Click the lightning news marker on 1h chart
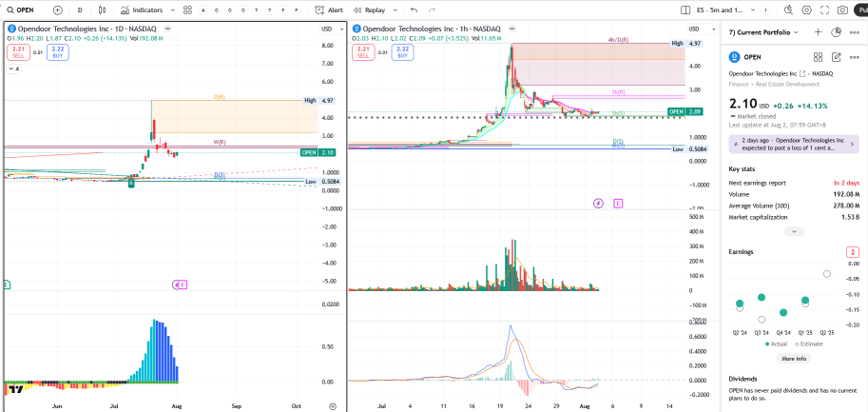The width and height of the screenshot is (868, 412). 598,204
